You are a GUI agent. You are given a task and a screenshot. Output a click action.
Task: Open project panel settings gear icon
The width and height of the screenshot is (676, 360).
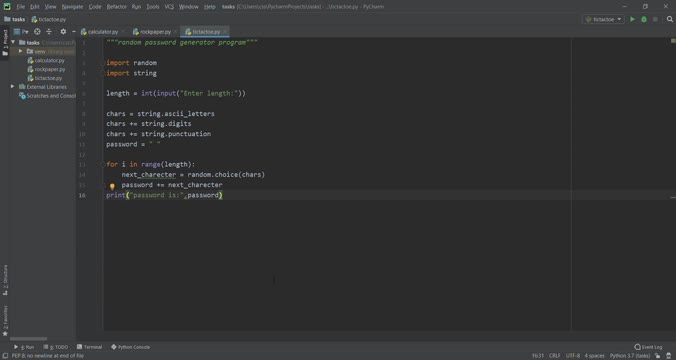63,31
